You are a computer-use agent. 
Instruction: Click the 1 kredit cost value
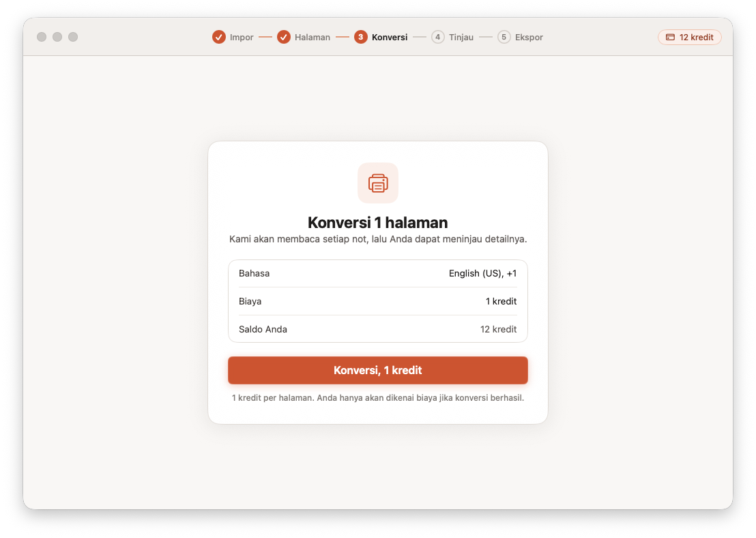pyautogui.click(x=501, y=301)
